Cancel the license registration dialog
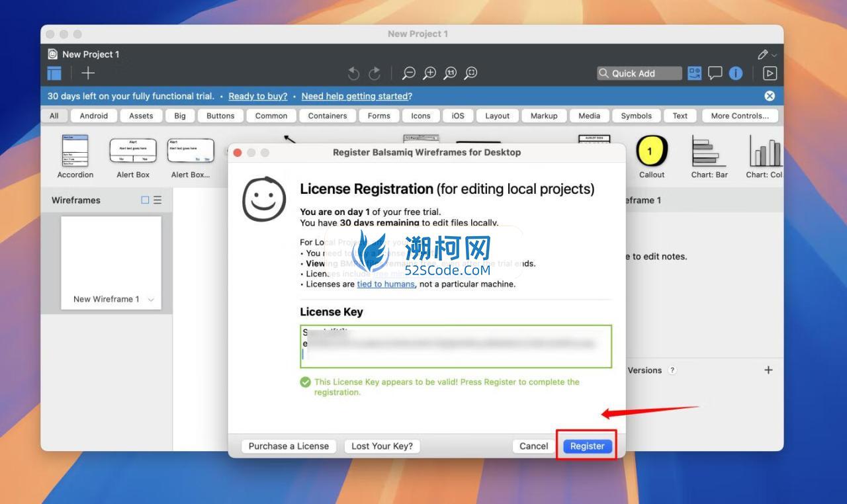 pyautogui.click(x=533, y=446)
